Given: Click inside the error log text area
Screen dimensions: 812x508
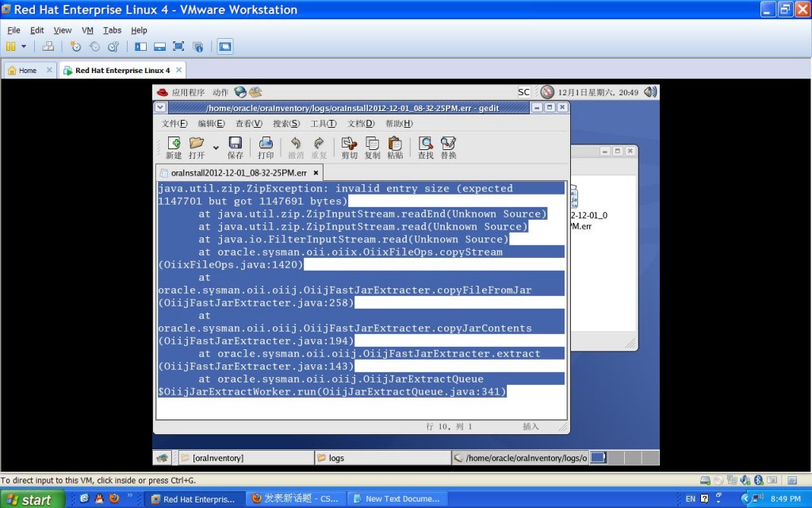Looking at the screenshot, I should [x=361, y=405].
